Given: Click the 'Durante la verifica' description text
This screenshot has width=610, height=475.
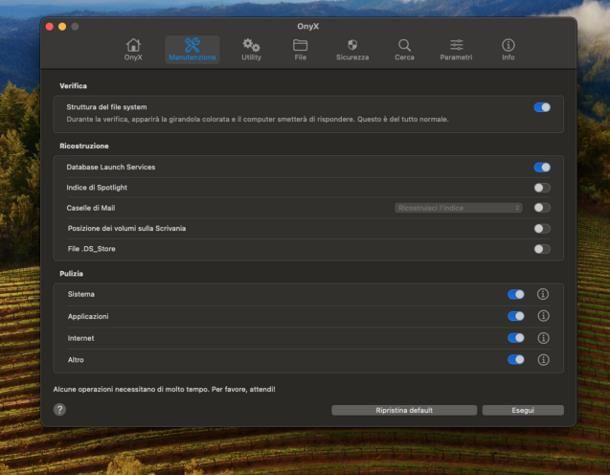Looking at the screenshot, I should [257, 119].
